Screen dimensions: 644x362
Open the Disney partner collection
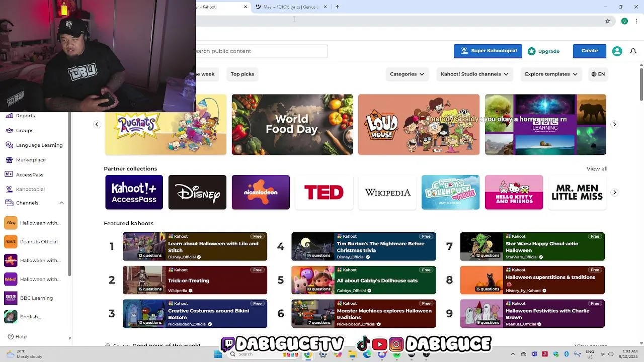[197, 192]
